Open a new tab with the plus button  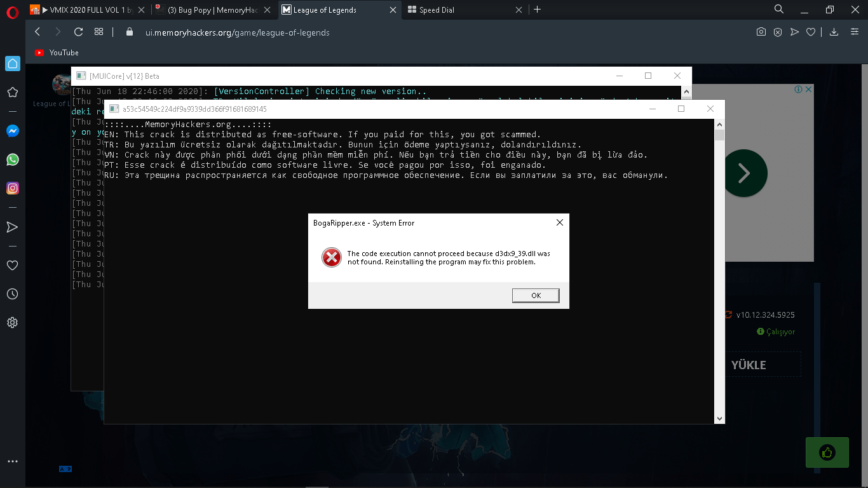pos(538,10)
